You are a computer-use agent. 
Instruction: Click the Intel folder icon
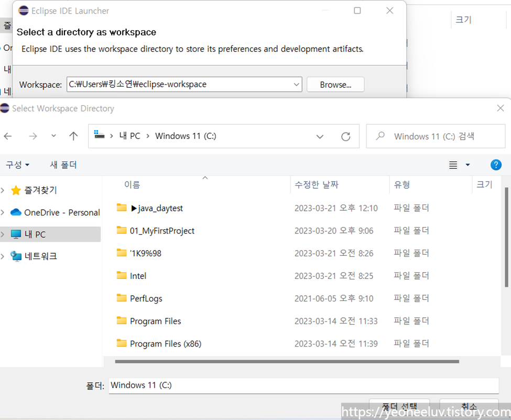pos(122,275)
